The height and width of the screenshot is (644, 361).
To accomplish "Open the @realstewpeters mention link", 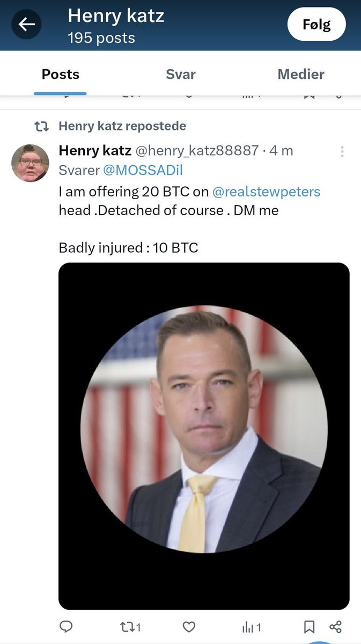I will (266, 191).
